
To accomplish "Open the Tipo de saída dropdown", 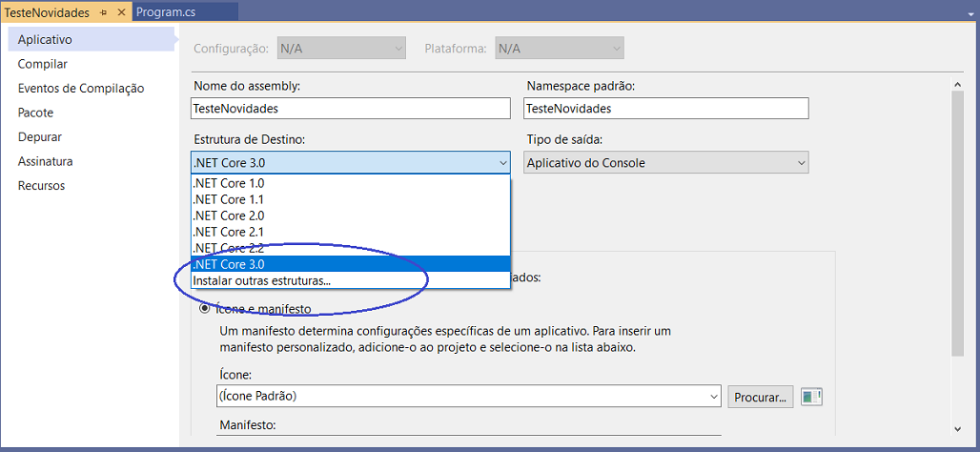I will (666, 162).
